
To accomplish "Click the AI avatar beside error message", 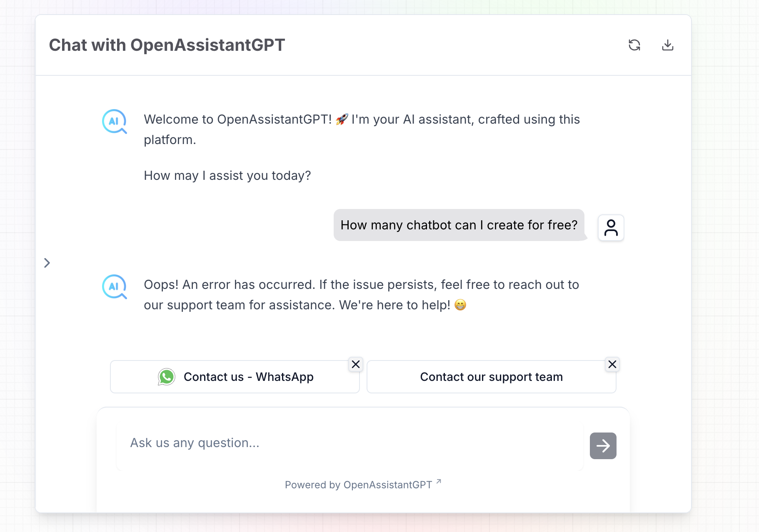I will (x=114, y=287).
